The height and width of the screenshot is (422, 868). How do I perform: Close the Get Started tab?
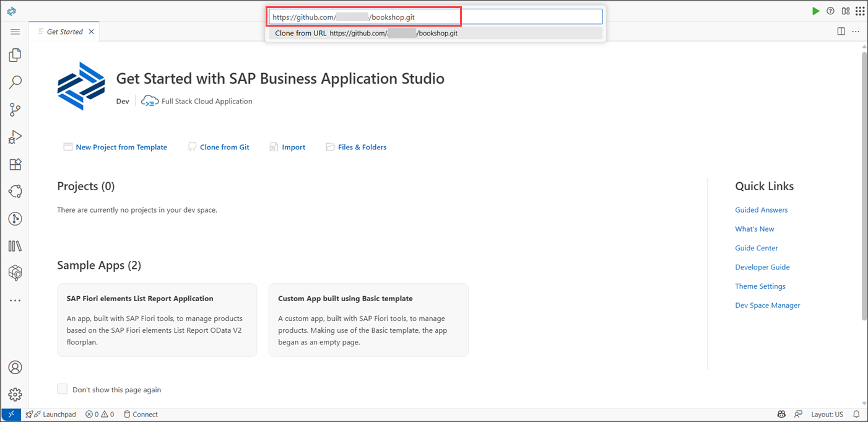91,32
